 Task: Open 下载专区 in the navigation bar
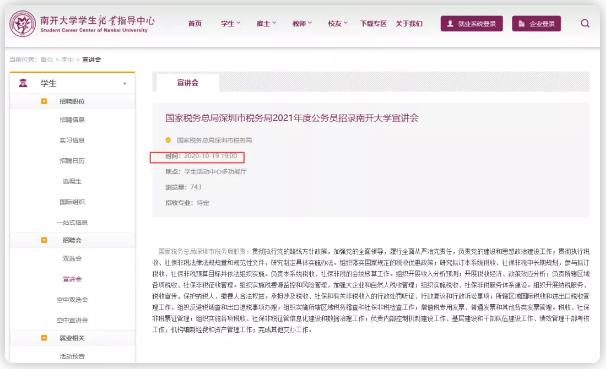373,24
